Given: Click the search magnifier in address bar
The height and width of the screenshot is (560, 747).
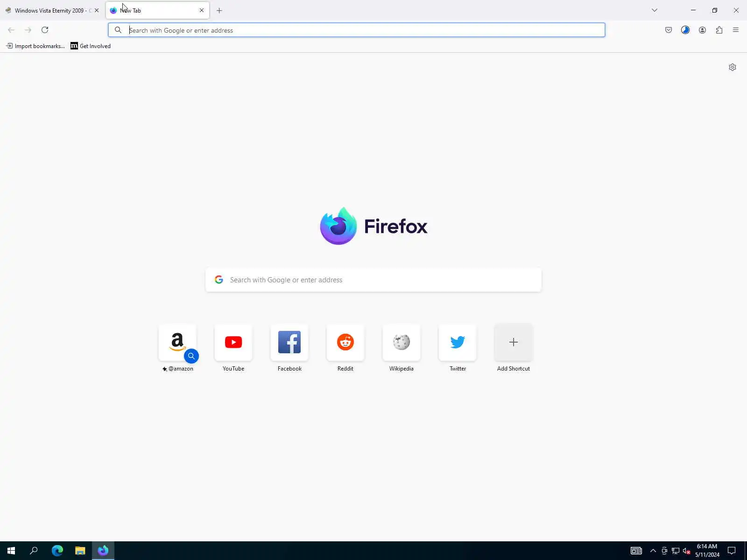Looking at the screenshot, I should [118, 30].
